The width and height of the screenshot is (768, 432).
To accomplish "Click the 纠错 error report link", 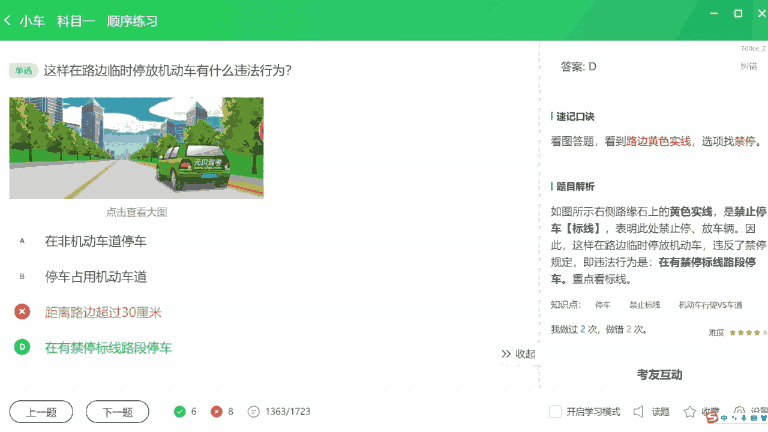I will (x=748, y=66).
